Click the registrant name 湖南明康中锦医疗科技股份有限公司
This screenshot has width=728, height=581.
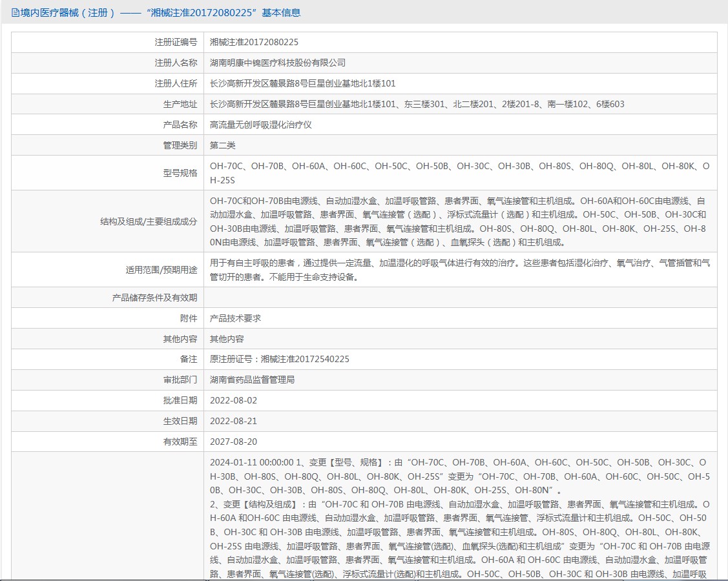278,63
